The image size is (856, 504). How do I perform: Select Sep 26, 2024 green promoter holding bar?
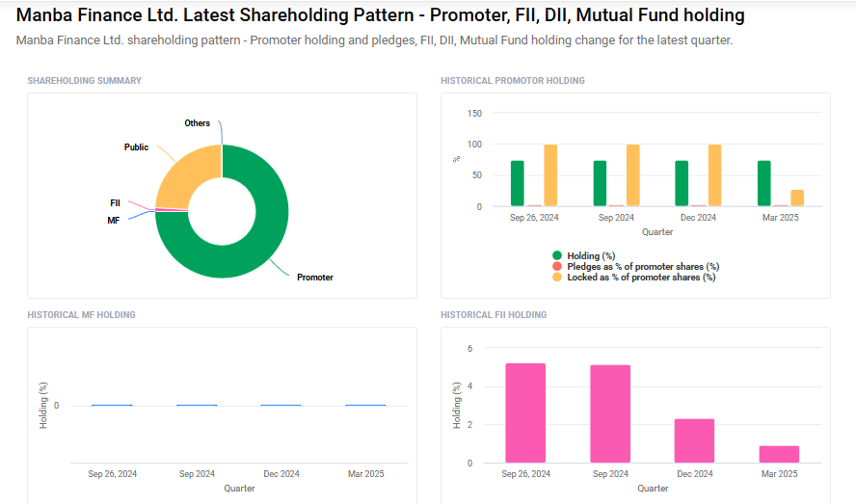pyautogui.click(x=518, y=183)
